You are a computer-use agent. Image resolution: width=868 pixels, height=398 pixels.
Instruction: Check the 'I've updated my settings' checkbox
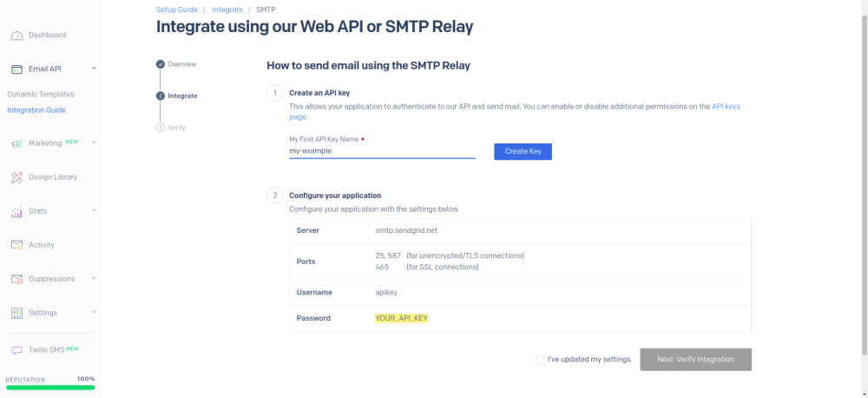540,360
